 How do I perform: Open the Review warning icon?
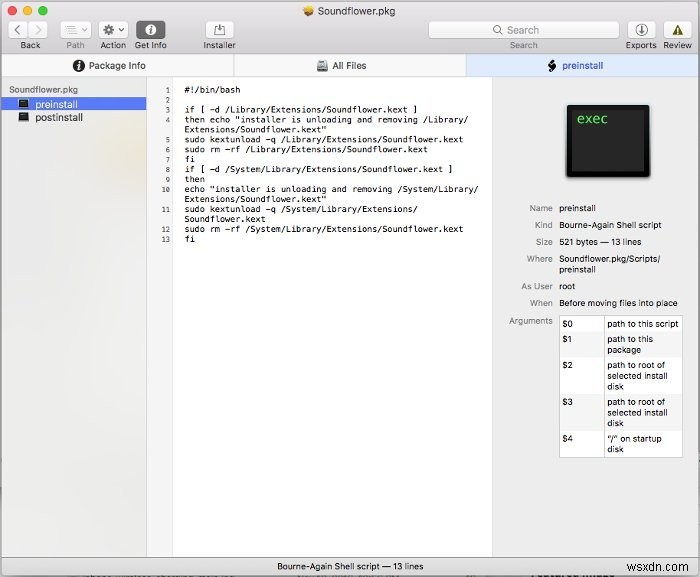coord(677,30)
